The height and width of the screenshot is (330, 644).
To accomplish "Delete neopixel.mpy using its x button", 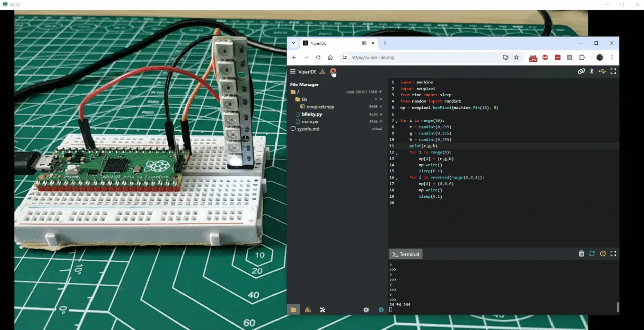I will point(380,107).
